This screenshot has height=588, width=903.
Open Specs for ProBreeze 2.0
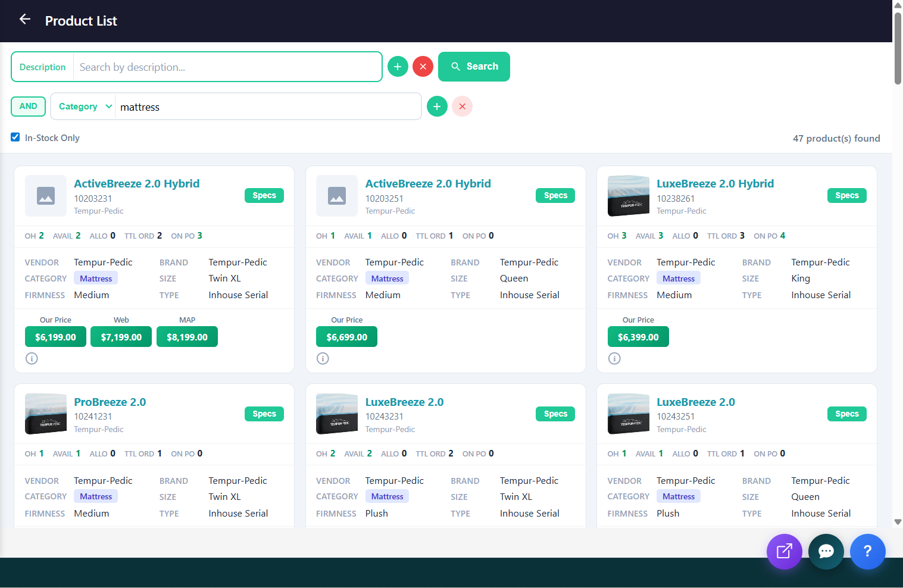coord(264,414)
